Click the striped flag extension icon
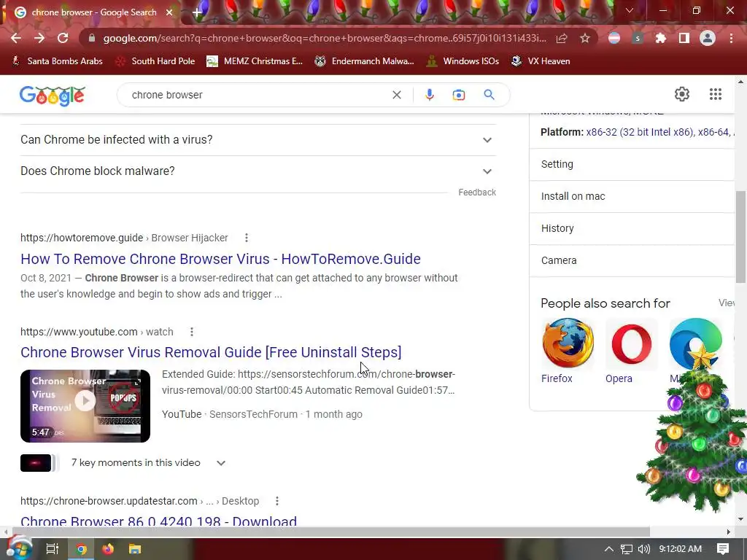Viewport: 747px width, 560px height. [x=614, y=38]
